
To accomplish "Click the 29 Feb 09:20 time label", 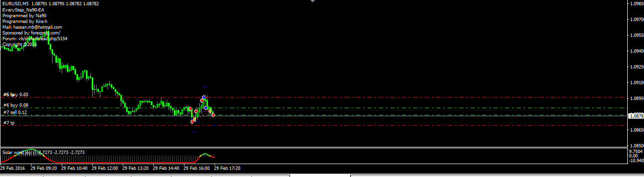I will pyautogui.click(x=44, y=168).
